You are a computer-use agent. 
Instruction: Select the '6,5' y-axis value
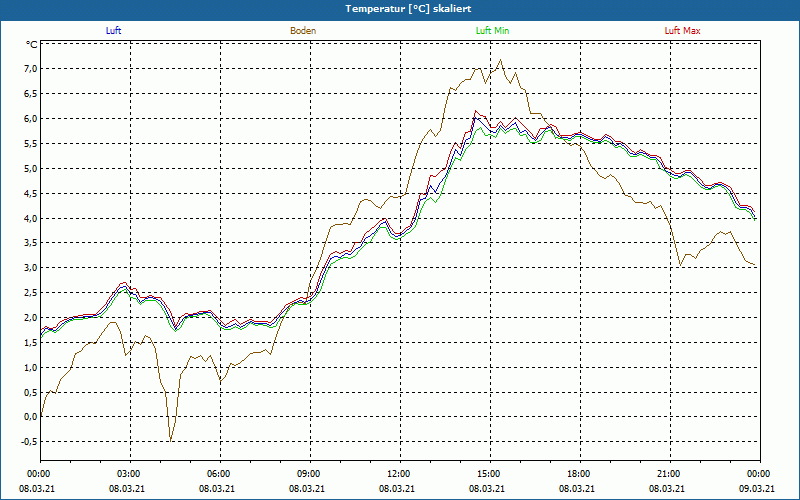(31, 94)
